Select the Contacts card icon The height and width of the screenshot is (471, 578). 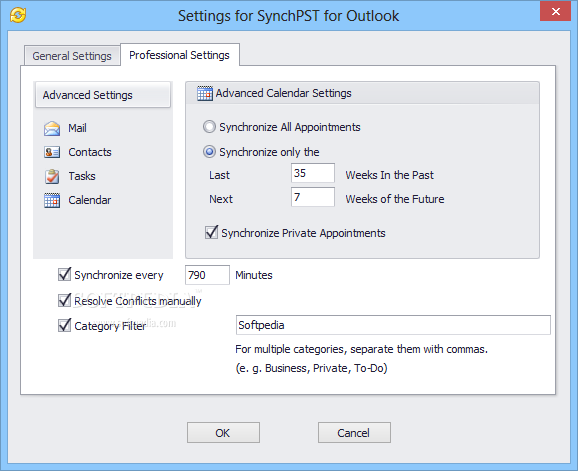pos(52,152)
